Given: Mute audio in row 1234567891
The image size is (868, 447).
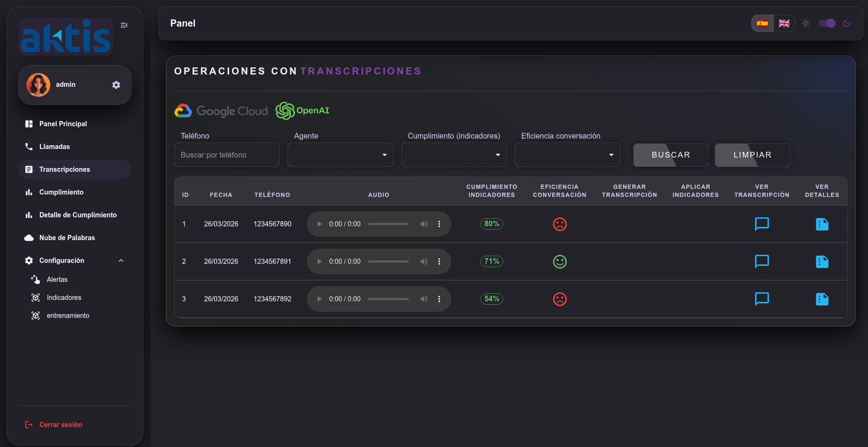Looking at the screenshot, I should (x=424, y=261).
